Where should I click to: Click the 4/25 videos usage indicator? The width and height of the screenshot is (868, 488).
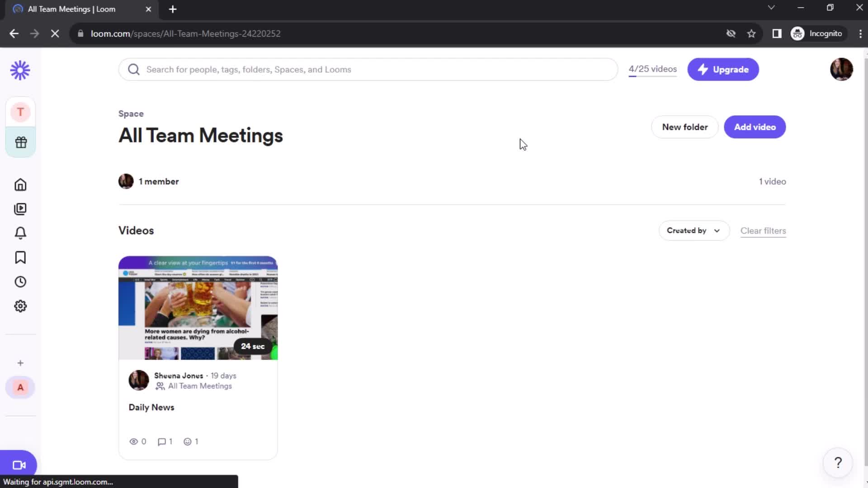[653, 69]
